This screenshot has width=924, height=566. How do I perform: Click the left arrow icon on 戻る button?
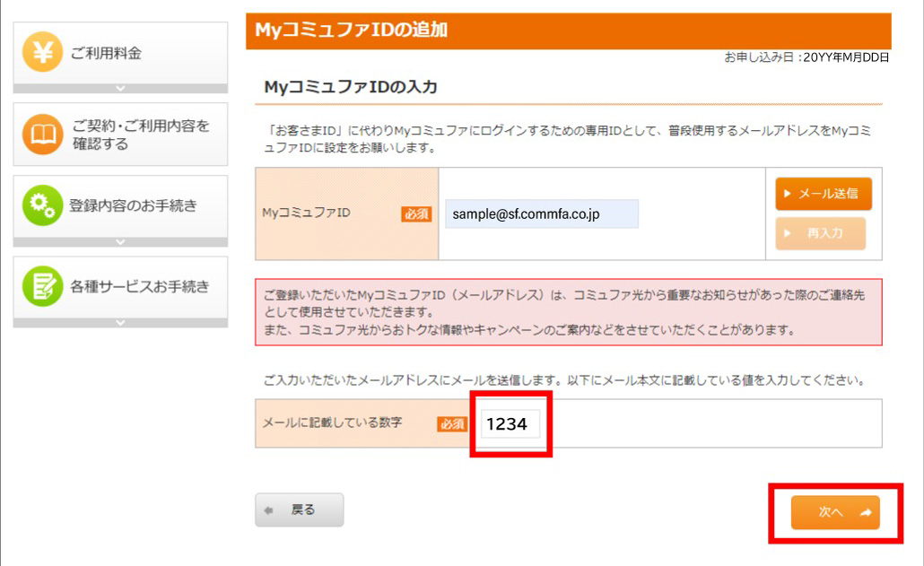coord(269,510)
